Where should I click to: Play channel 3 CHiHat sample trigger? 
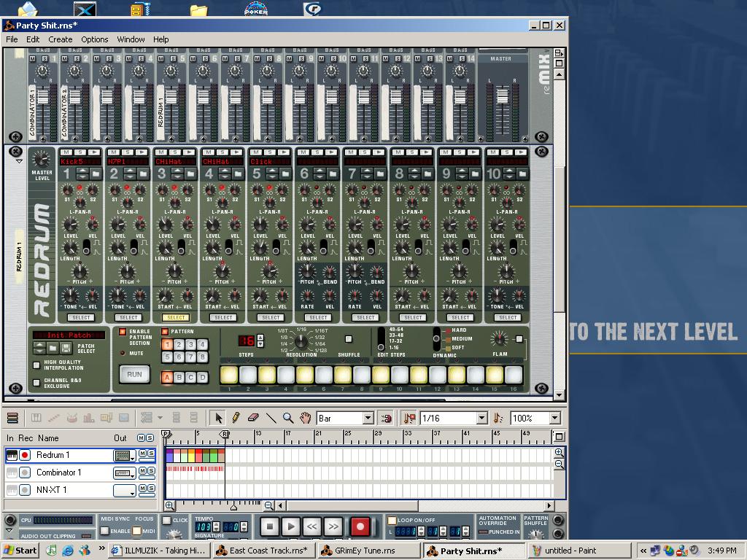point(189,152)
